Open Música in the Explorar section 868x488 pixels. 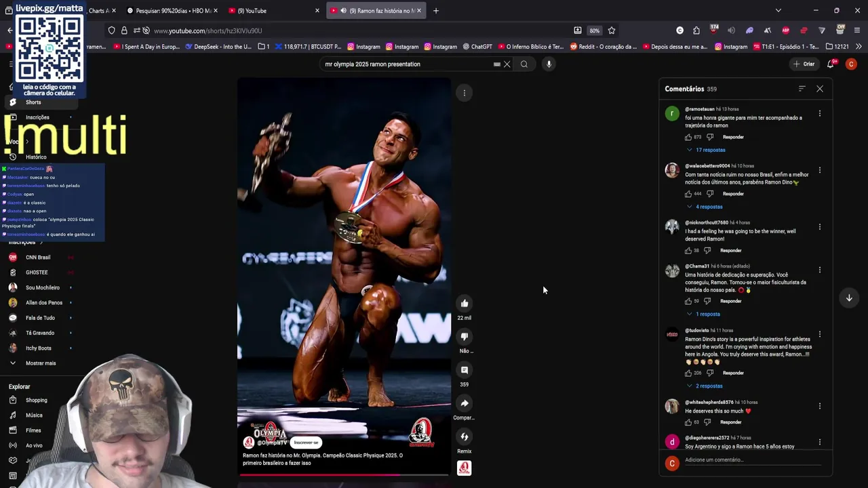tap(34, 415)
